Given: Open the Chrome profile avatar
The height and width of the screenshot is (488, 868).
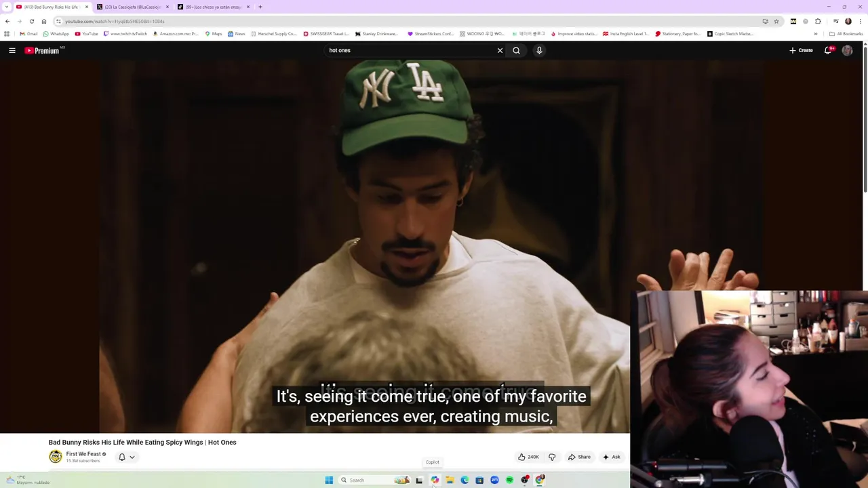Looking at the screenshot, I should coord(848,21).
